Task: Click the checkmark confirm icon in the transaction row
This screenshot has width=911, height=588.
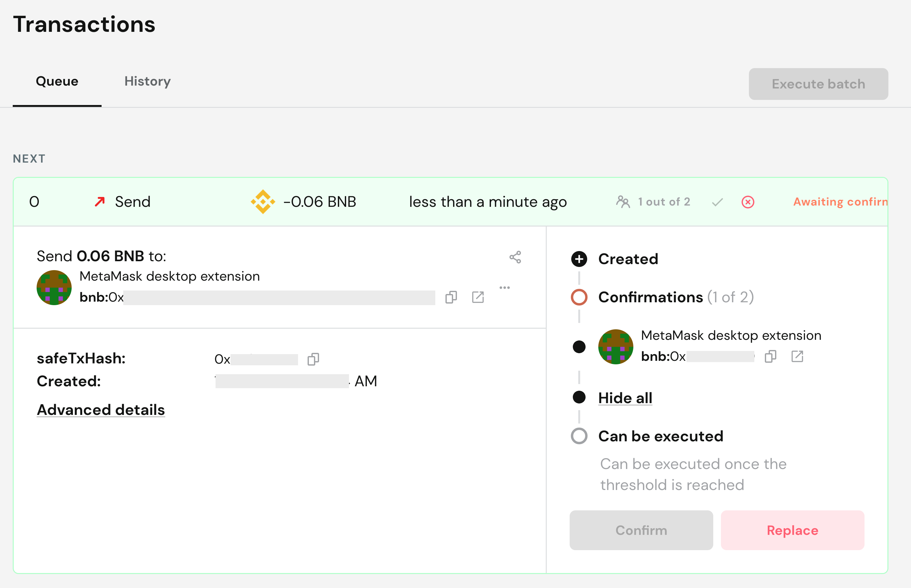Action: (717, 202)
